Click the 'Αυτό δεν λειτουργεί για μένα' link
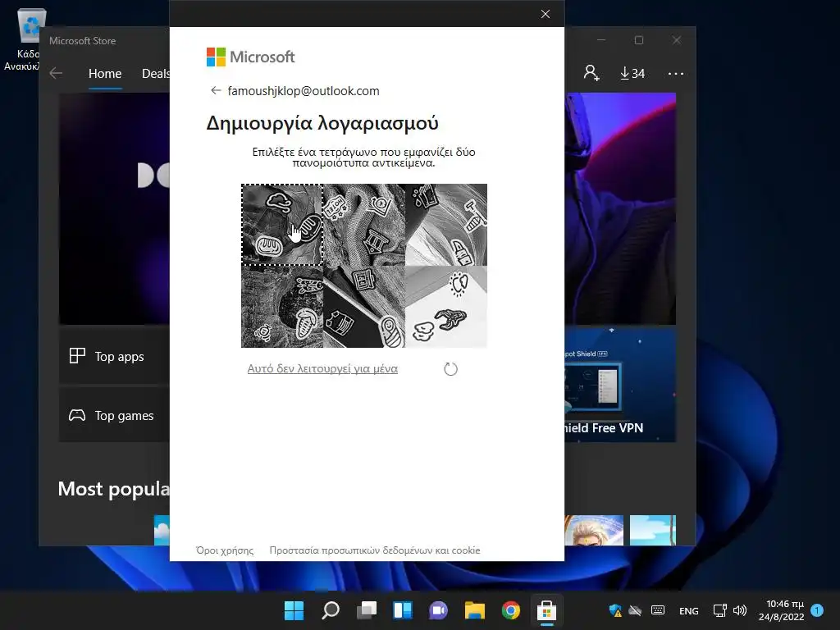Viewport: 840px width, 630px height. coord(322,368)
